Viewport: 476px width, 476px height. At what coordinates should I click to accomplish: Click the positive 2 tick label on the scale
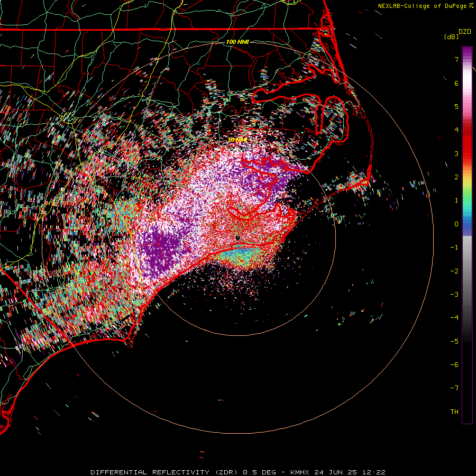[456, 177]
